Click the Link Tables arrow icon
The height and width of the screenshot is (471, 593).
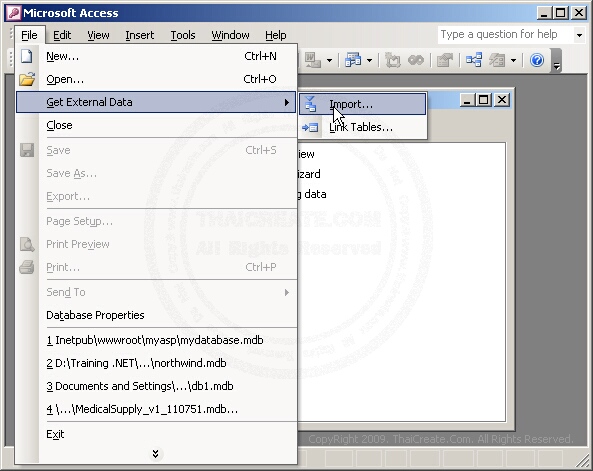tap(310, 127)
